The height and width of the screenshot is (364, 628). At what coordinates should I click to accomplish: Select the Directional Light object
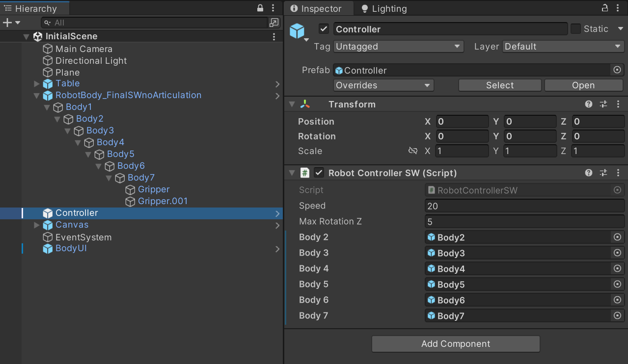tap(91, 60)
